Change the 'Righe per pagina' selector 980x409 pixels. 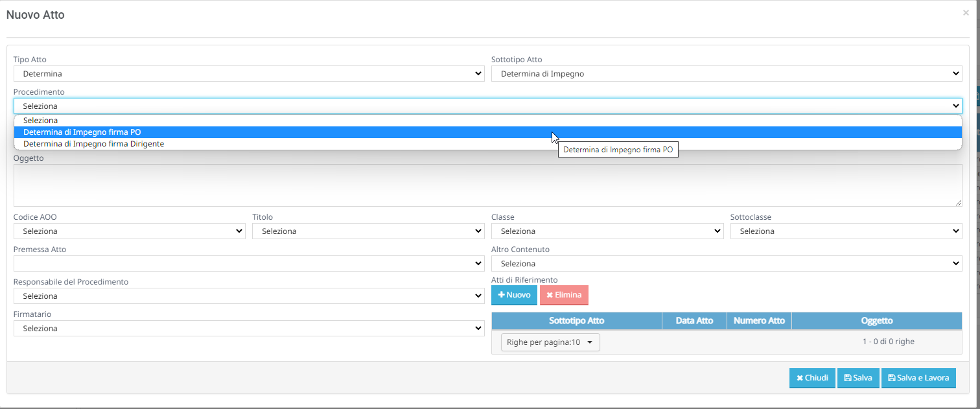point(550,342)
